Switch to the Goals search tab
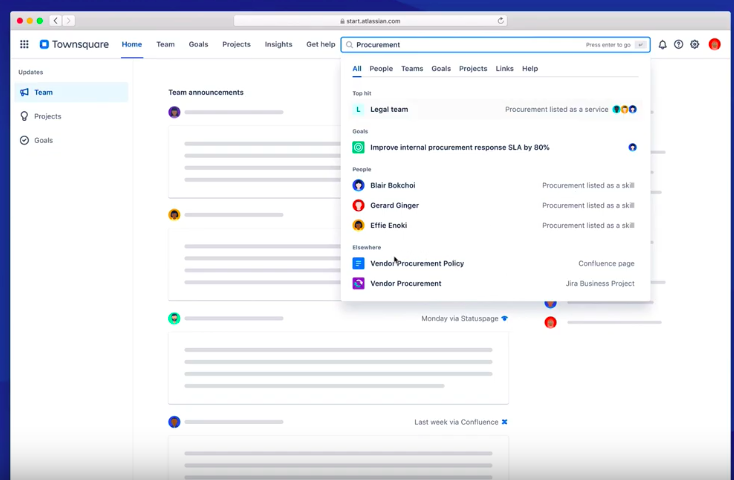 click(x=441, y=68)
